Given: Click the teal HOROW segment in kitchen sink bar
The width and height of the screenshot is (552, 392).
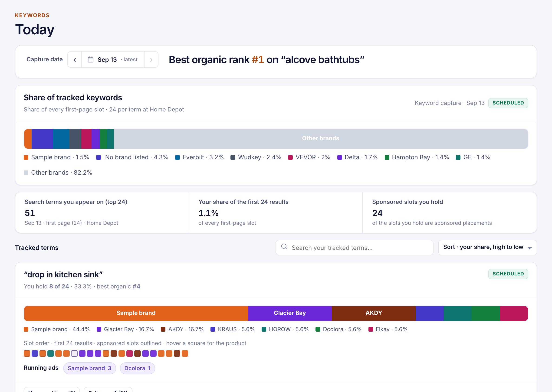Looking at the screenshot, I should tap(458, 313).
